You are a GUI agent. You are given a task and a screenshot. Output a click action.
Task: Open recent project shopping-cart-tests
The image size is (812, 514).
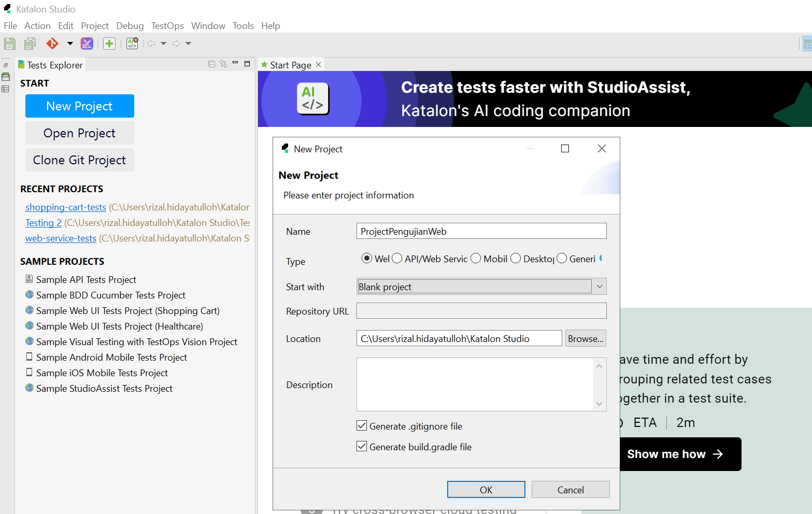66,207
